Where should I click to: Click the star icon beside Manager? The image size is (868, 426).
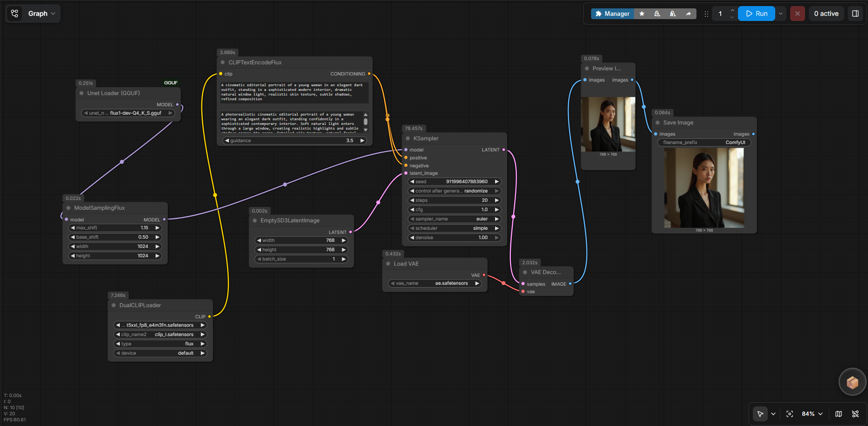[x=642, y=14]
